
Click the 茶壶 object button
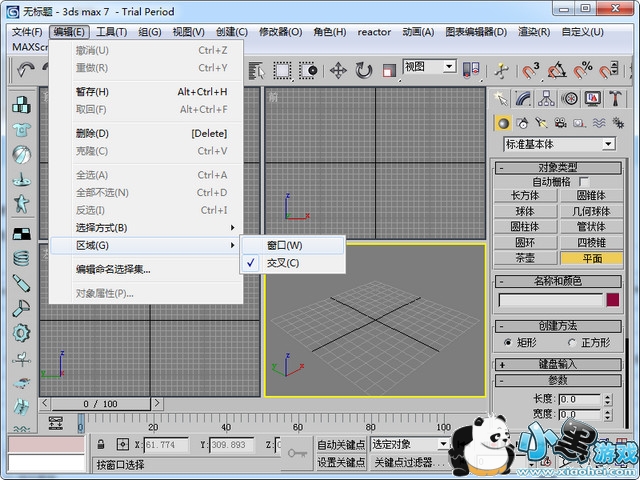tap(525, 257)
